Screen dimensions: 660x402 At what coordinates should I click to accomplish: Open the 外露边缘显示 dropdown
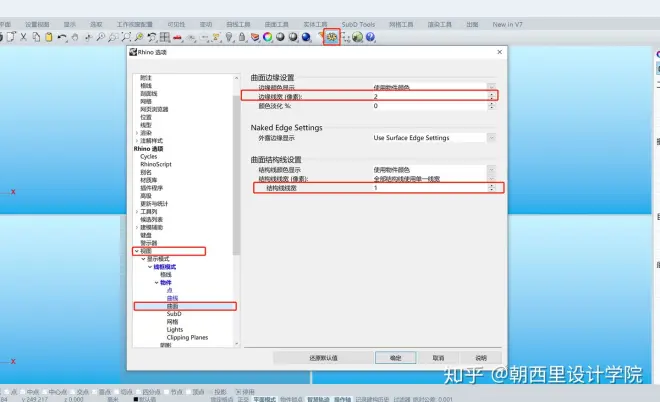point(491,138)
